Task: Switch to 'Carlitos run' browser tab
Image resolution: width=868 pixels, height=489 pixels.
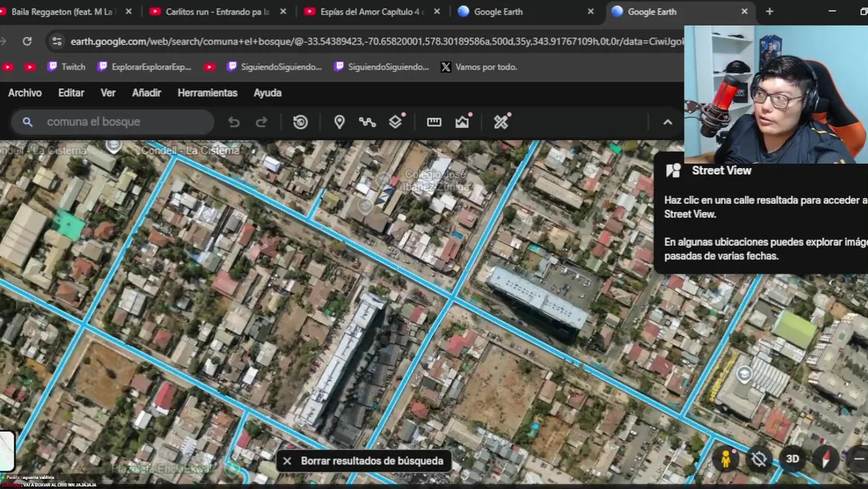Action: point(217,12)
